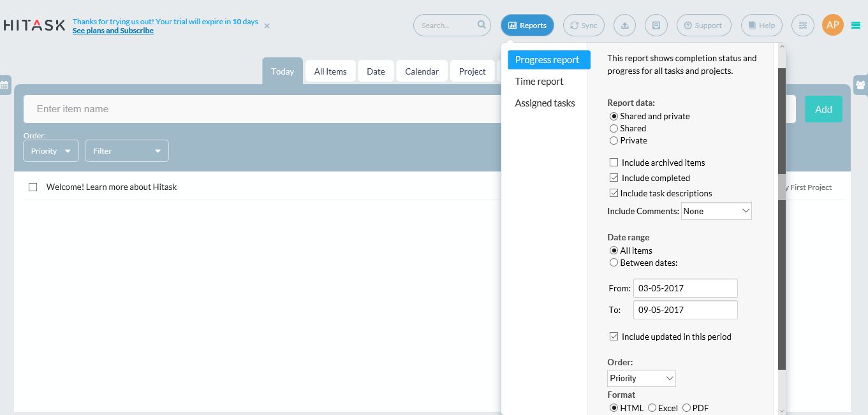Select the Shared report data option
The width and height of the screenshot is (868, 415).
coord(614,129)
